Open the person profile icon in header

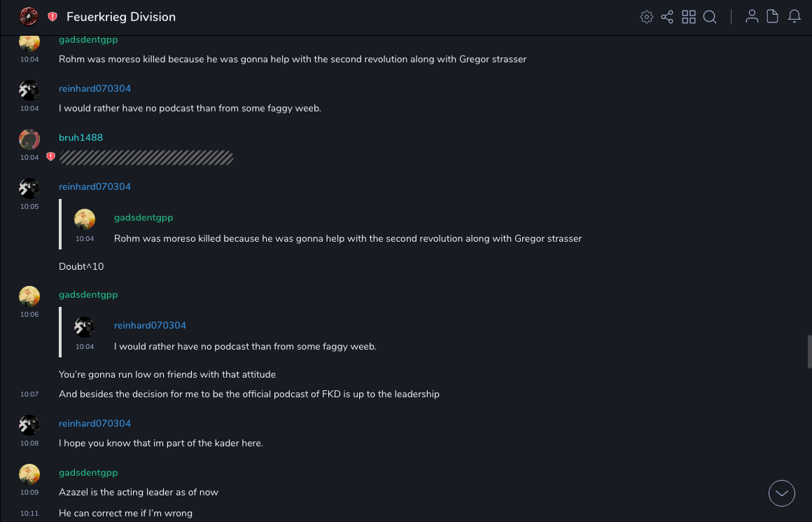click(752, 17)
